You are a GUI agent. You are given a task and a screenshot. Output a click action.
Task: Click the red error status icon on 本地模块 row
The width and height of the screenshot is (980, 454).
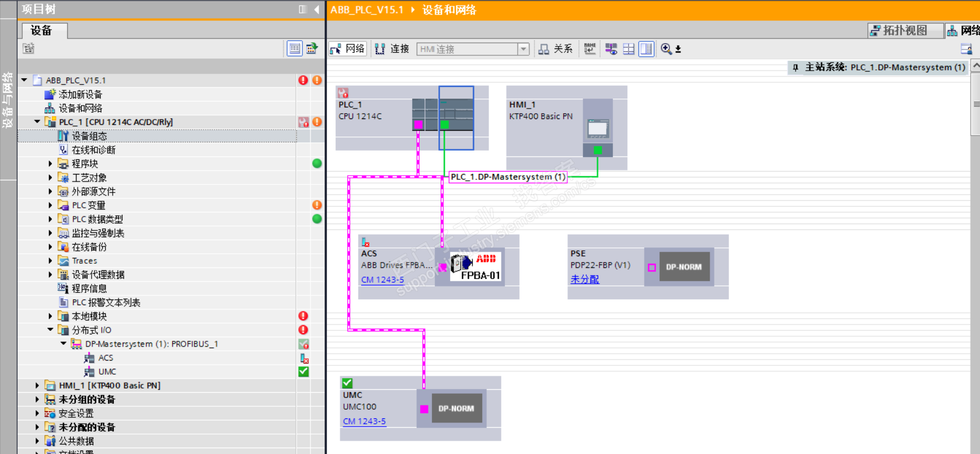pyautogui.click(x=303, y=316)
